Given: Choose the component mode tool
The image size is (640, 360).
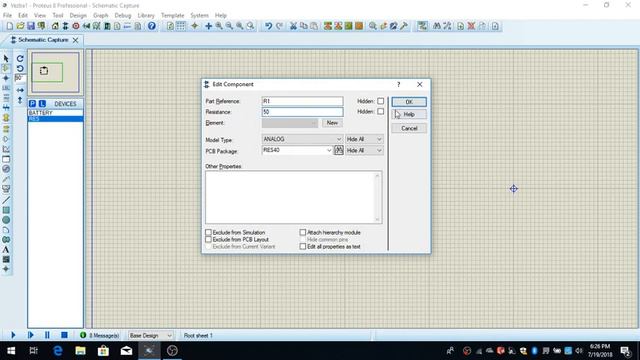Looking at the screenshot, I should pos(6,68).
